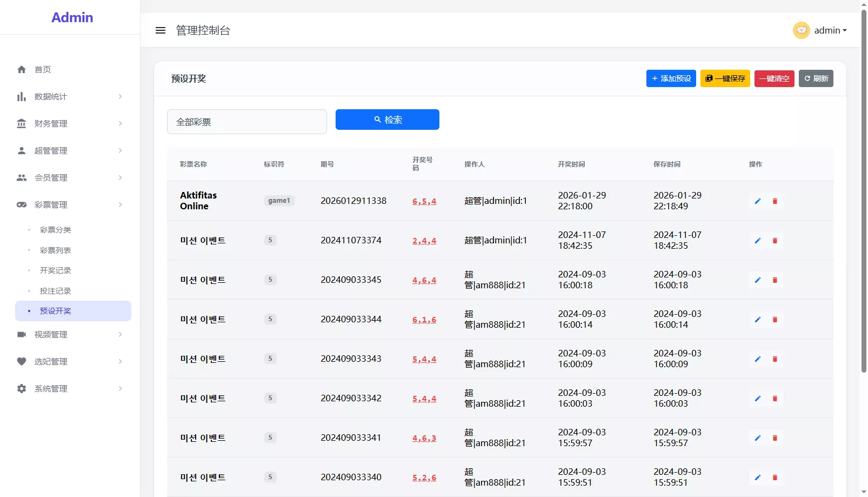Click the edit pencil for Aktifitas Online row

click(757, 201)
